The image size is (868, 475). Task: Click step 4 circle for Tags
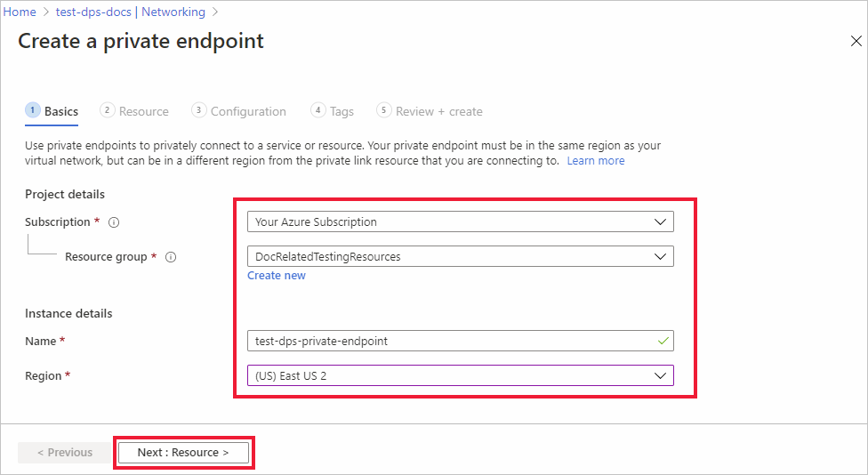(x=318, y=110)
